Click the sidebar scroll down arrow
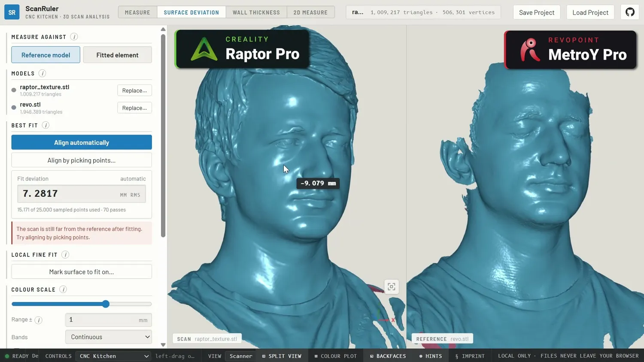The width and height of the screenshot is (644, 362). 163,345
